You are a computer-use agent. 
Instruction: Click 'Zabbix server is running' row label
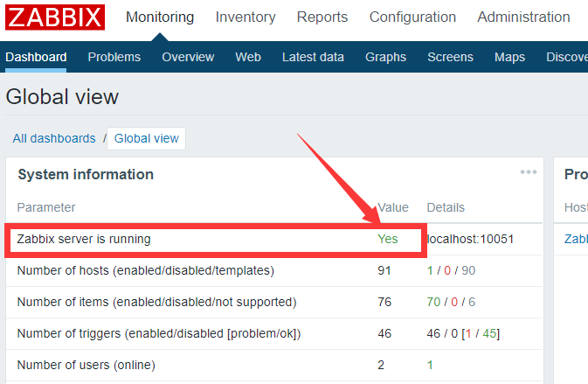click(84, 239)
